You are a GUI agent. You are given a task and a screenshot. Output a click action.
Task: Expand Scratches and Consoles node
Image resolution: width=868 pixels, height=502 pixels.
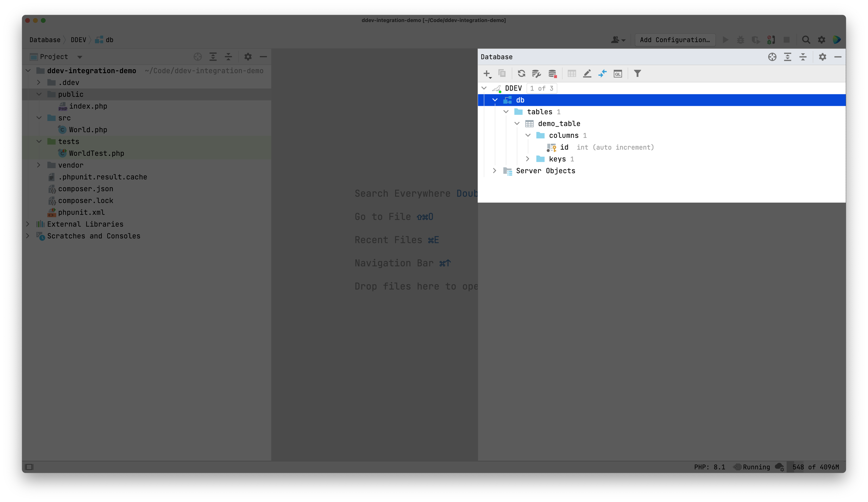point(28,236)
